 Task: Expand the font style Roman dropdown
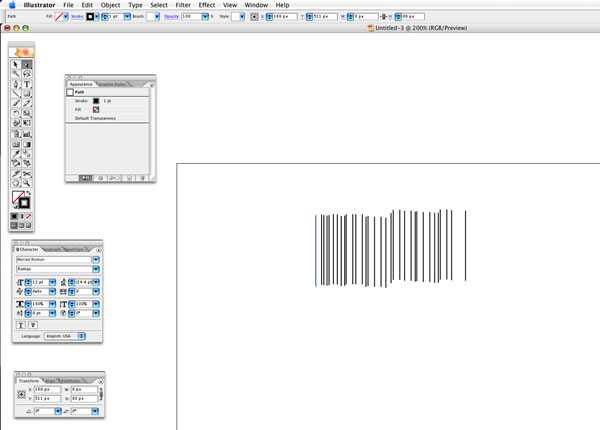click(96, 269)
